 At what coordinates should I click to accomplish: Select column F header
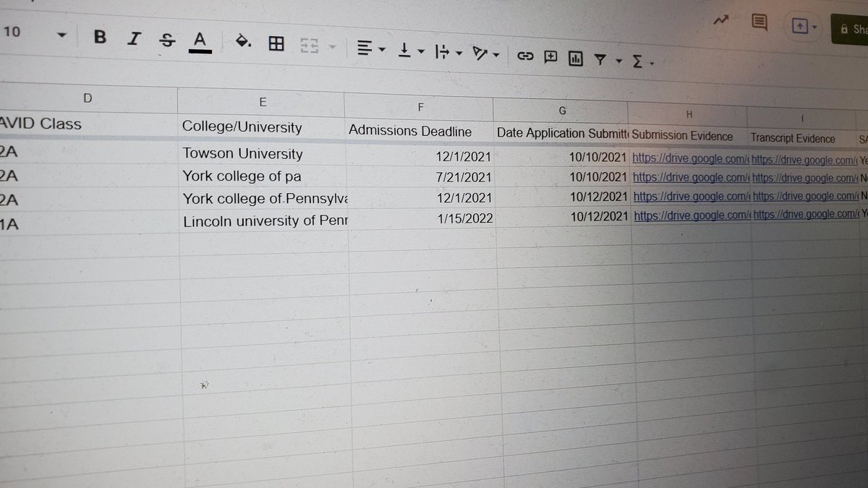[420, 107]
